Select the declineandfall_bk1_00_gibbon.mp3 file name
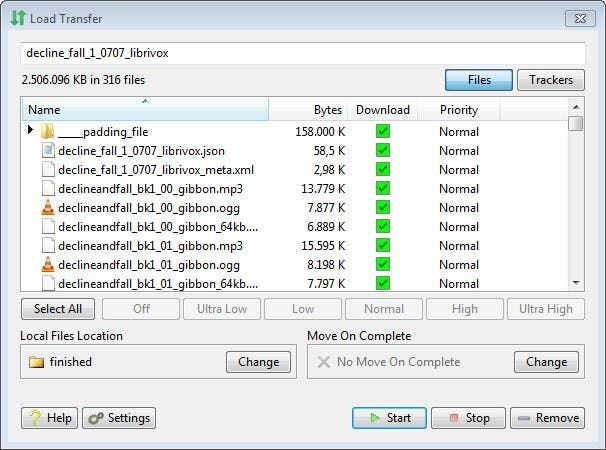Image resolution: width=606 pixels, height=450 pixels. (x=150, y=189)
